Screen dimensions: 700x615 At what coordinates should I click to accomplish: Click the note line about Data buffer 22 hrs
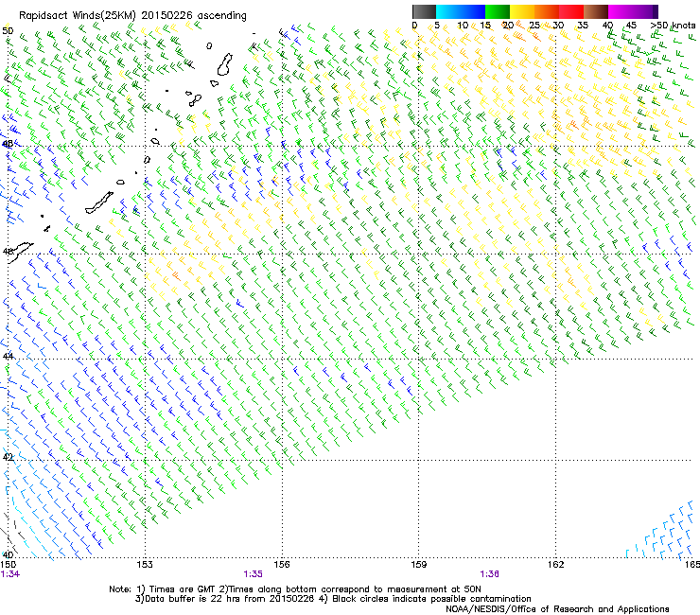(333, 599)
